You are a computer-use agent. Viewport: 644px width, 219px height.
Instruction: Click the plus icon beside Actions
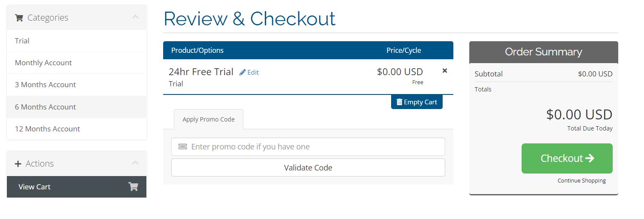click(18, 164)
